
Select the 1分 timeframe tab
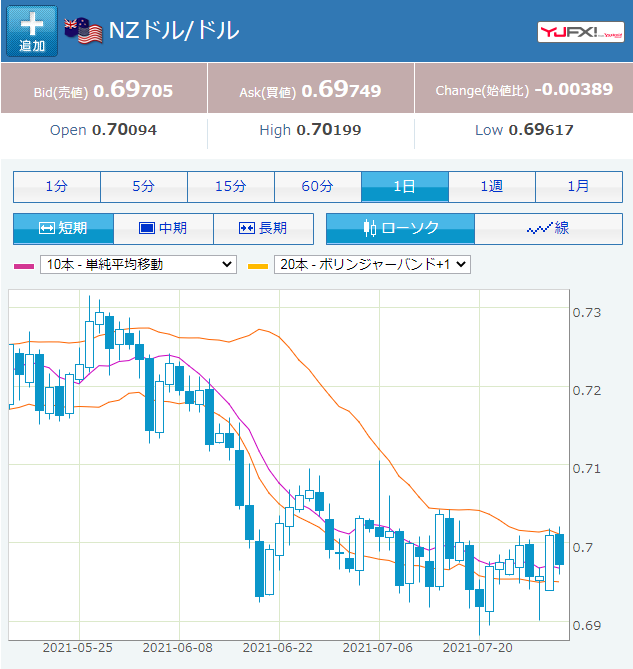(x=57, y=186)
